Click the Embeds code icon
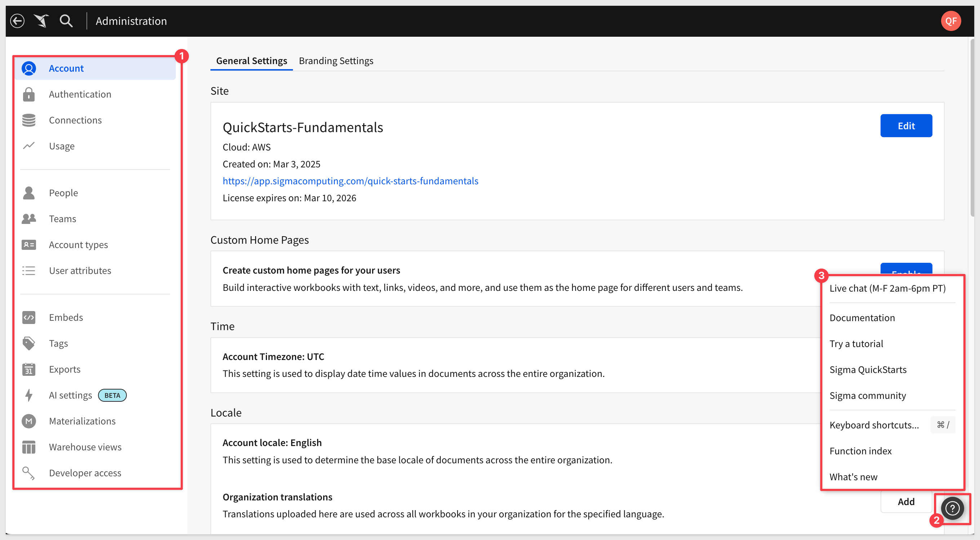 (x=29, y=317)
